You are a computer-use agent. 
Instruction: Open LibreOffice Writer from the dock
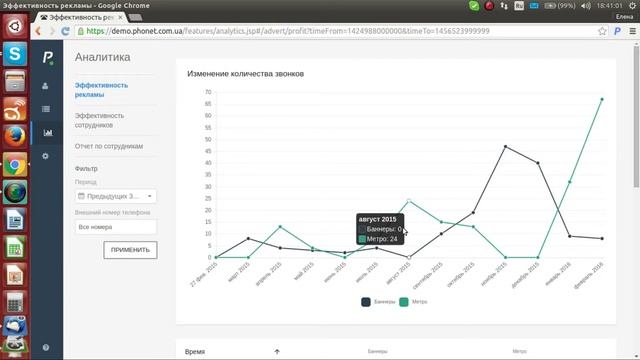15,220
